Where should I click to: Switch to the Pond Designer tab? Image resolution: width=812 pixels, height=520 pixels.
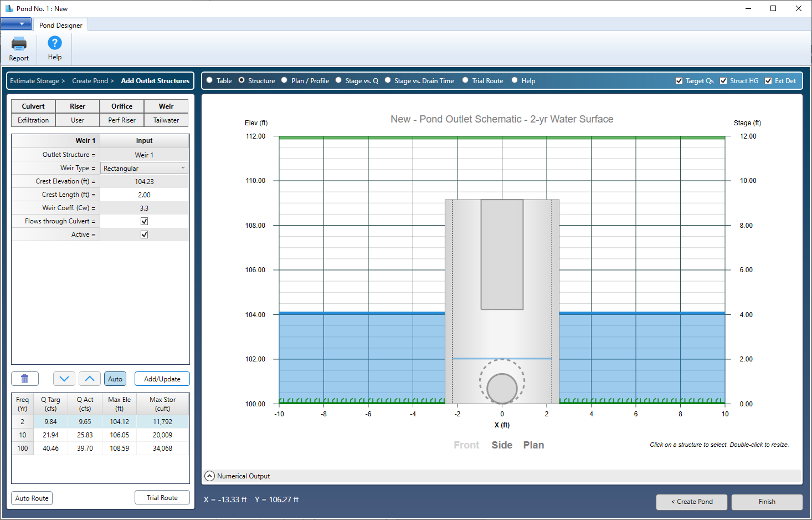(x=61, y=25)
